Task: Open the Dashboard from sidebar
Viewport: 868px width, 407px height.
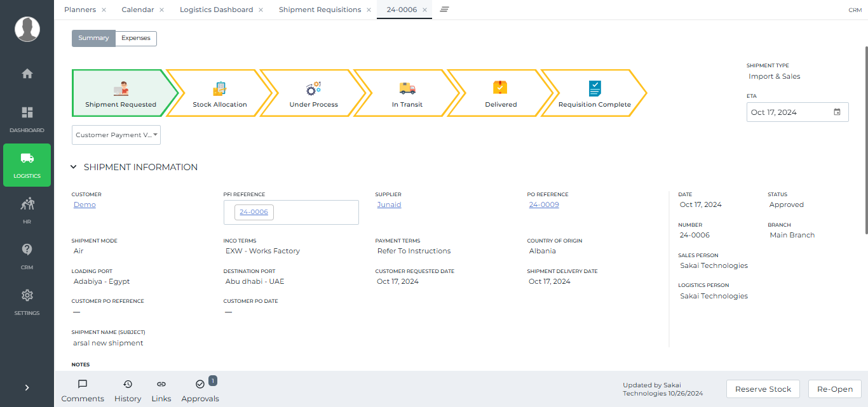Action: coord(27,118)
